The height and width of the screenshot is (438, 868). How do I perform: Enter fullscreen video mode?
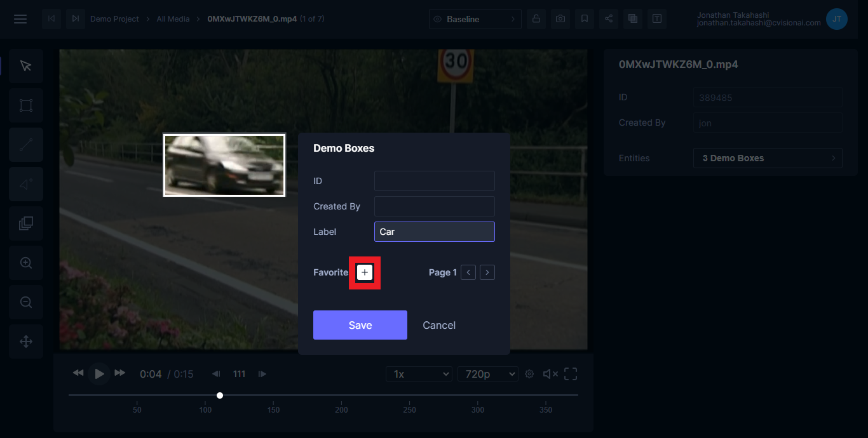[571, 374]
